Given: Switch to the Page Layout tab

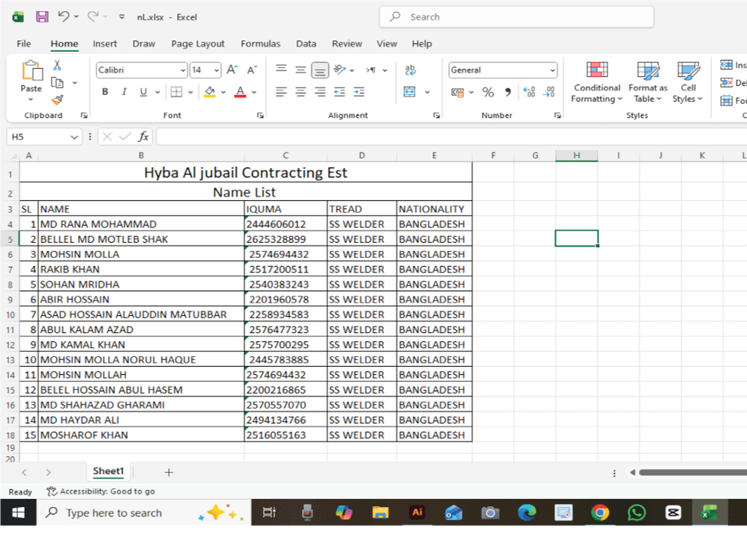Looking at the screenshot, I should 198,44.
